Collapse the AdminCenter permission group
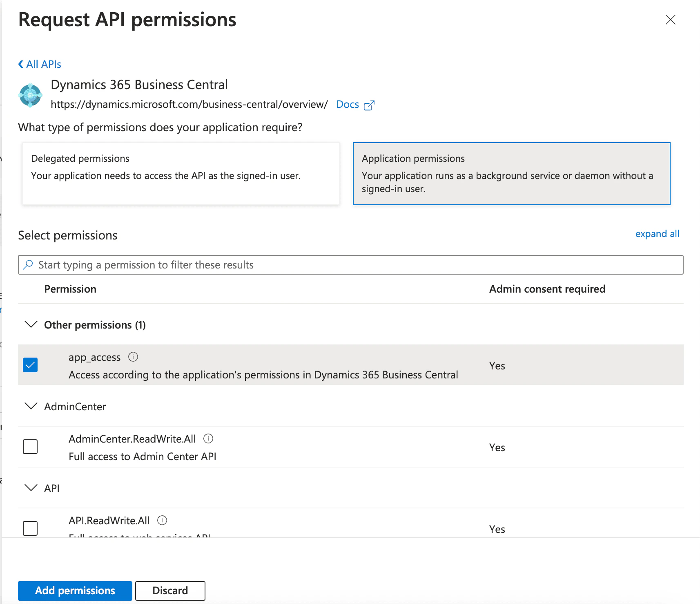The image size is (700, 604). (31, 406)
